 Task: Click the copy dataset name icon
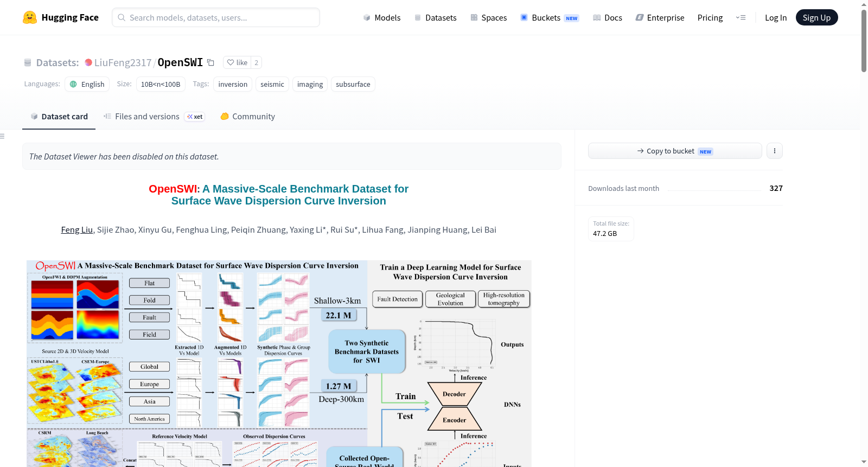(210, 62)
